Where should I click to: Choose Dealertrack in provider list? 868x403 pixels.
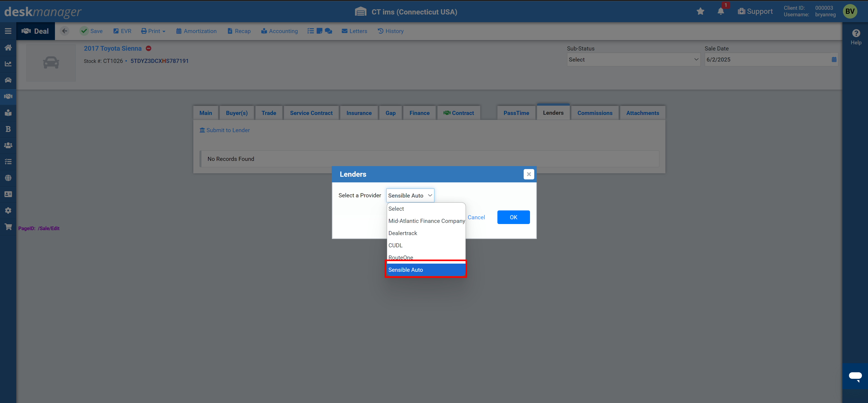coord(426,233)
